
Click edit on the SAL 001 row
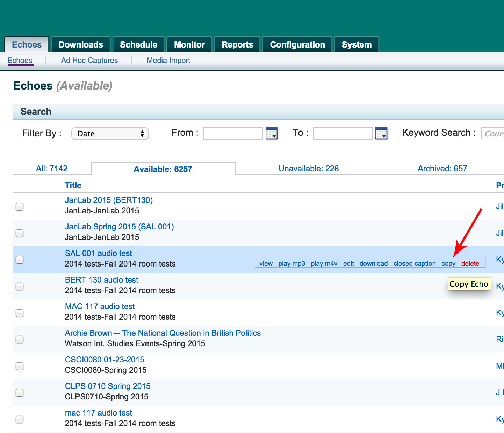pos(348,264)
